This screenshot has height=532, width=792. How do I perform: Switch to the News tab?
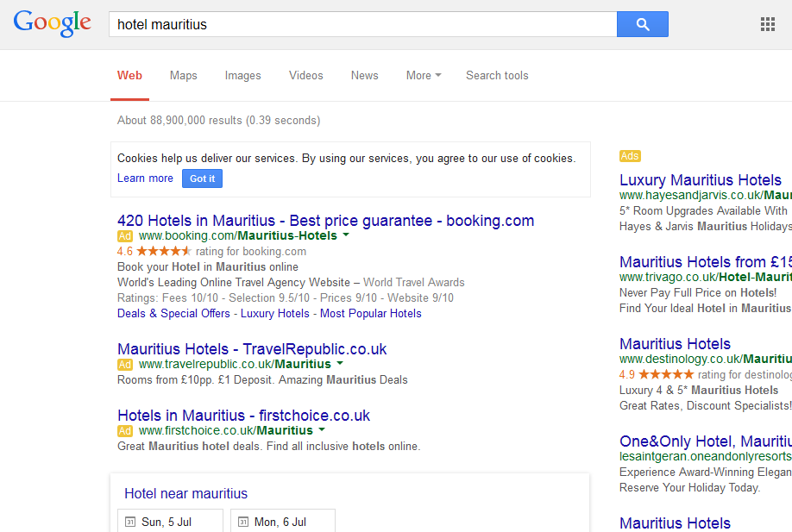365,75
